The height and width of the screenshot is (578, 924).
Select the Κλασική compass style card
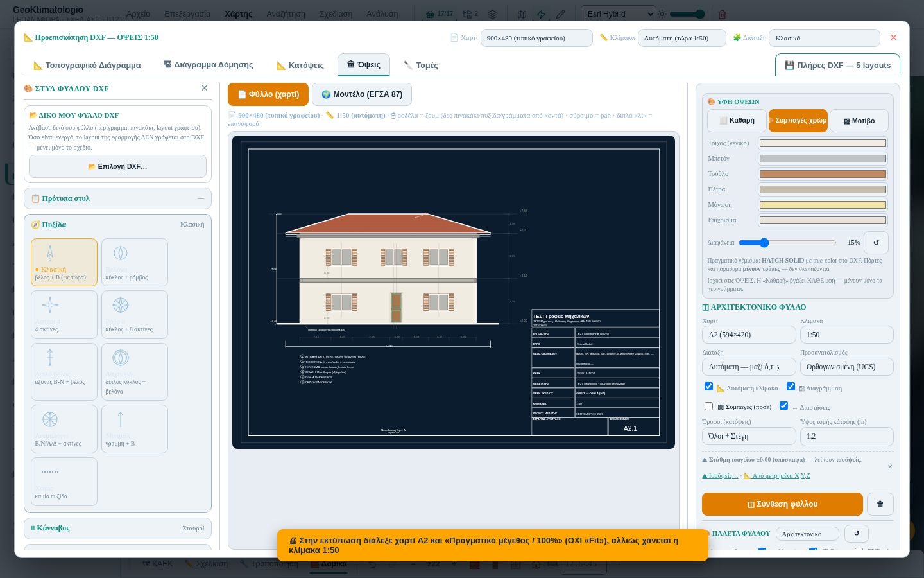point(64,262)
